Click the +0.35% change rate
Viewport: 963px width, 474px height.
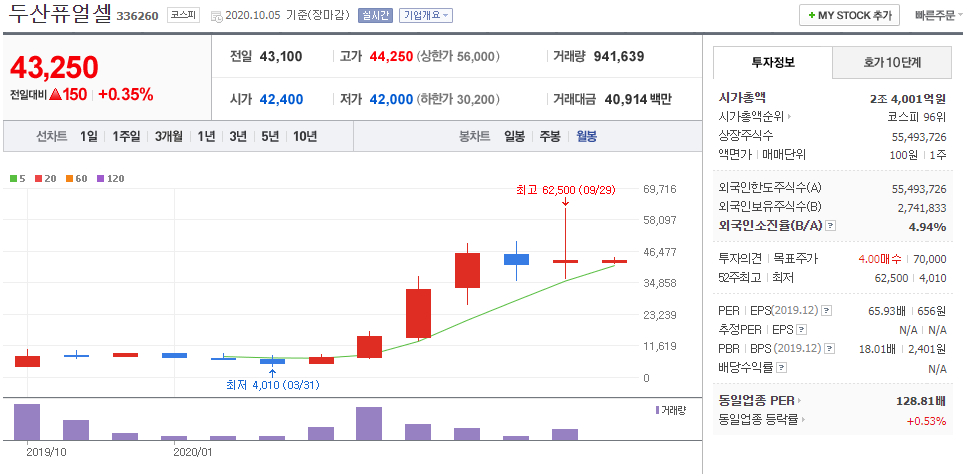(125, 94)
